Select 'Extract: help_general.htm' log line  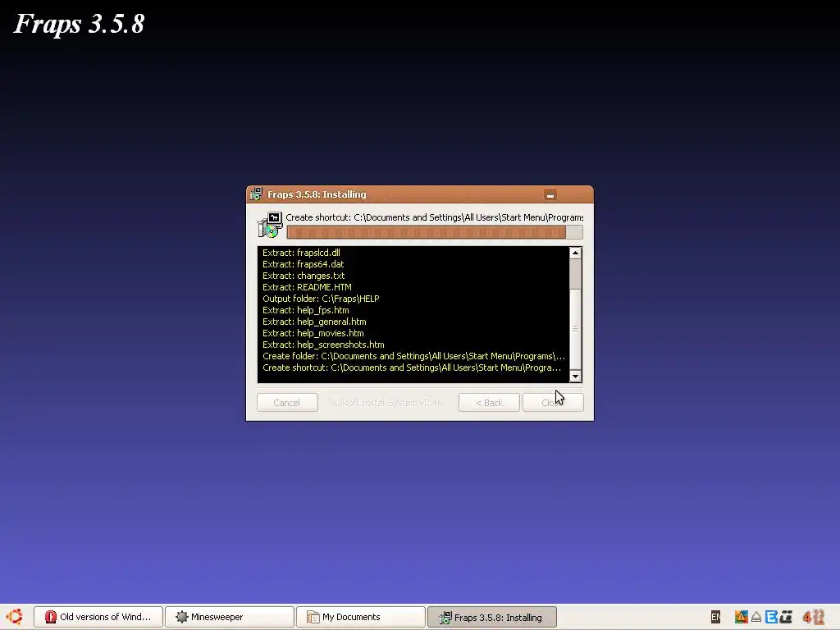[x=314, y=322]
